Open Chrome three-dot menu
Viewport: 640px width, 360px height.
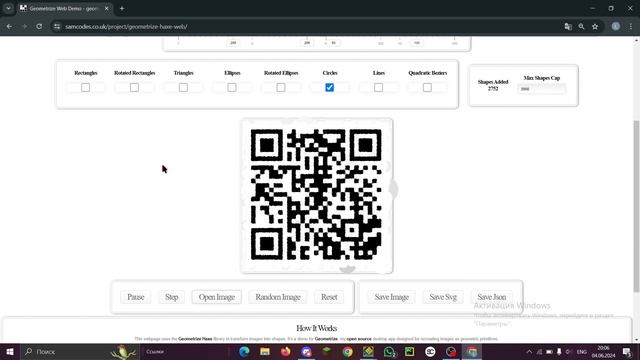[631, 27]
